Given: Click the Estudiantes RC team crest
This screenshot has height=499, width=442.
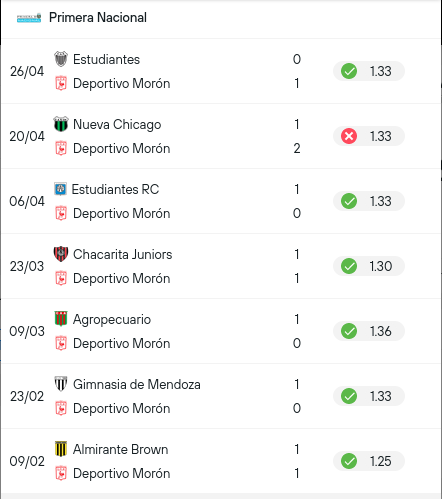Looking at the screenshot, I should (x=60, y=189).
